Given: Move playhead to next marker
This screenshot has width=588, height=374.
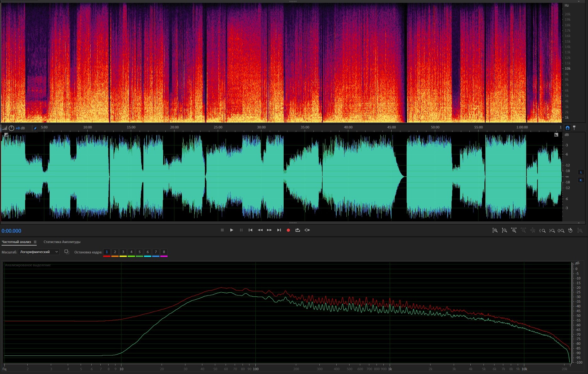Looking at the screenshot, I should [x=279, y=230].
